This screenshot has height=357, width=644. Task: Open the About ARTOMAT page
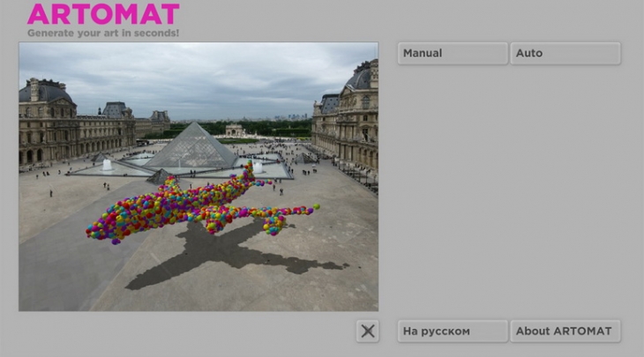click(565, 331)
